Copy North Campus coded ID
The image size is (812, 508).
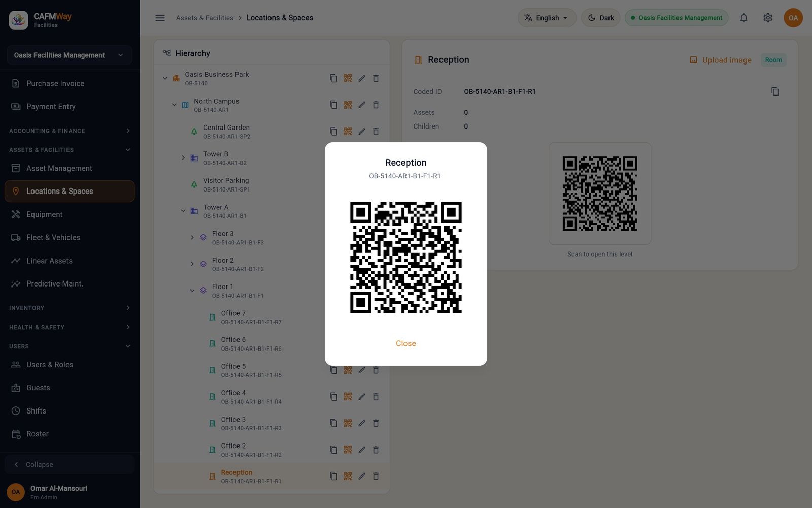(x=333, y=105)
